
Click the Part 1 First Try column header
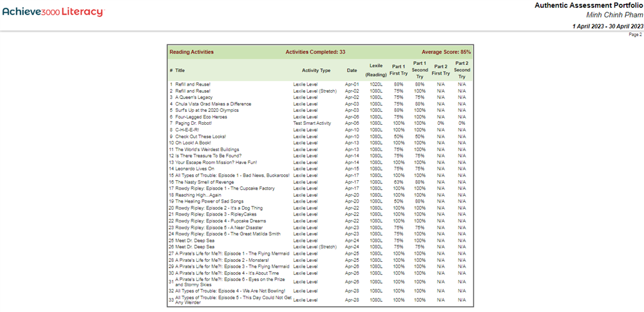(399, 70)
